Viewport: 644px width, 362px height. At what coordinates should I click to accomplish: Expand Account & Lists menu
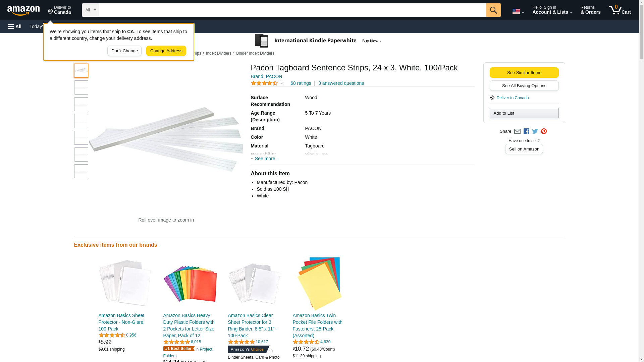click(552, 10)
